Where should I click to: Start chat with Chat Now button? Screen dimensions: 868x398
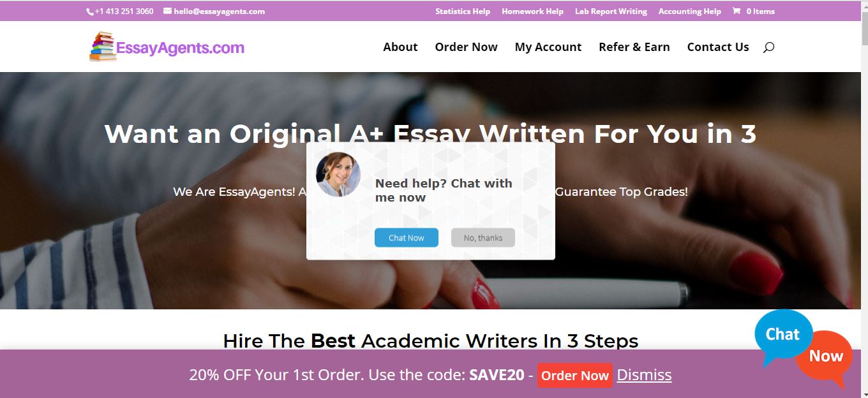pyautogui.click(x=407, y=237)
